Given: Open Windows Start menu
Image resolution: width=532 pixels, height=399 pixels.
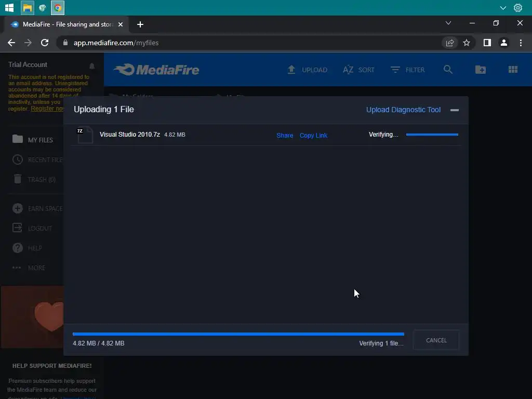Looking at the screenshot, I should pos(9,7).
